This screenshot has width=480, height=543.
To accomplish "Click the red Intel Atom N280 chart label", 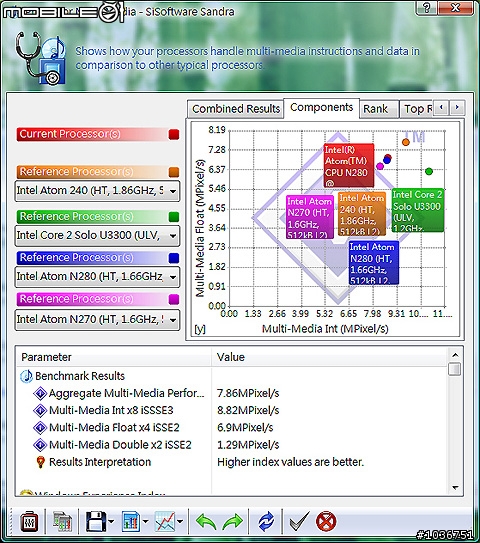I will pos(349,166).
